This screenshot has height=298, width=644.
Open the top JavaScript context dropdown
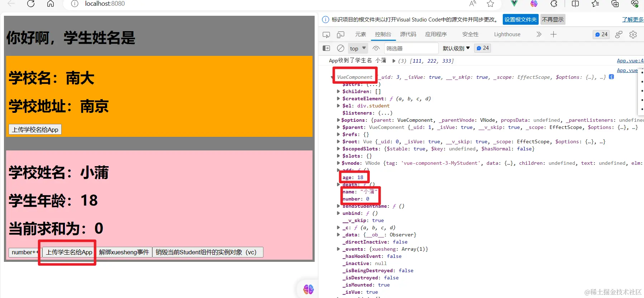tap(358, 48)
